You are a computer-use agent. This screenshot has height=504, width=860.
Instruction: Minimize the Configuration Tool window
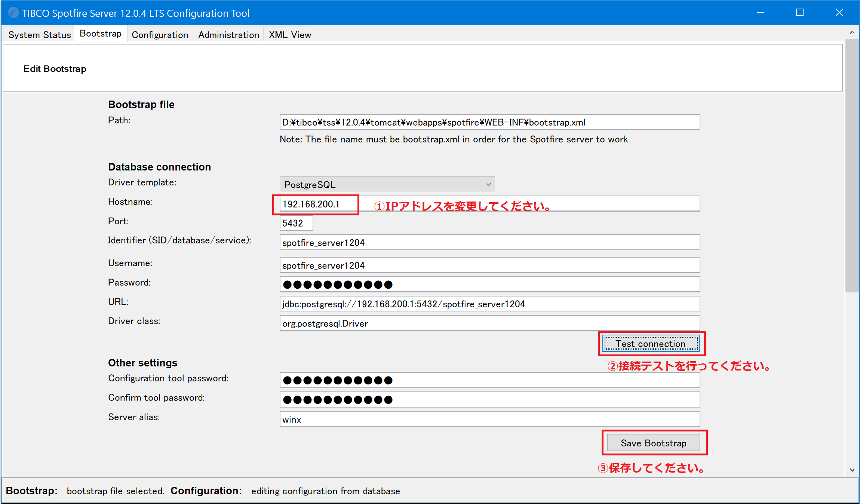[x=761, y=13]
